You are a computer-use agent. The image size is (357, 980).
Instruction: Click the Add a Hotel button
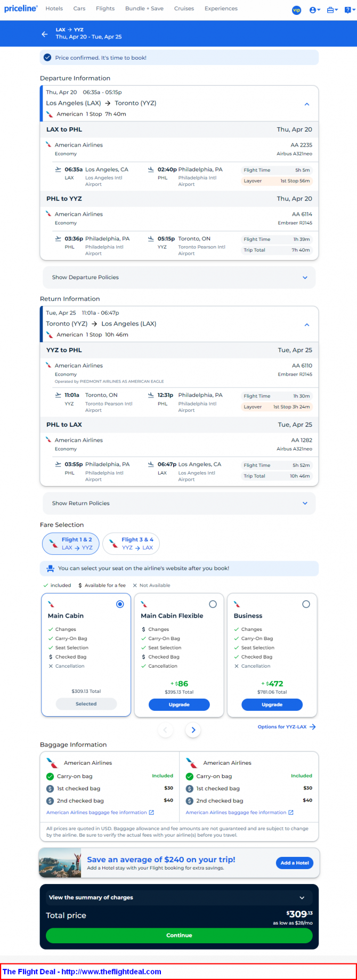tap(295, 863)
